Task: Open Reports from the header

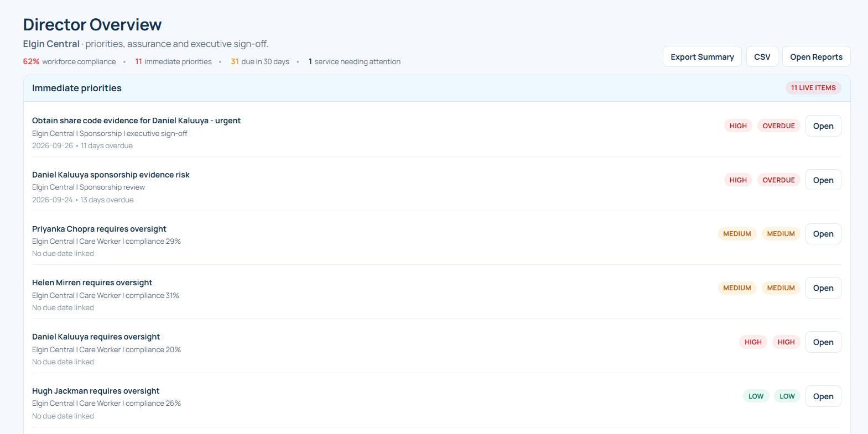Action: (816, 57)
